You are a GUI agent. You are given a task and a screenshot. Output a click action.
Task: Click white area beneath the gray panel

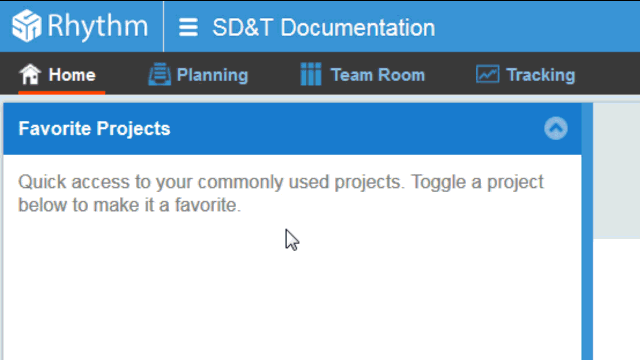(616, 299)
